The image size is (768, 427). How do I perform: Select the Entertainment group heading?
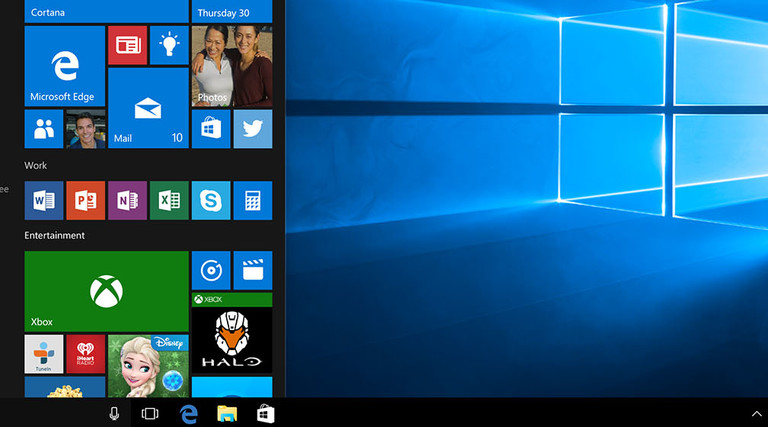click(54, 236)
